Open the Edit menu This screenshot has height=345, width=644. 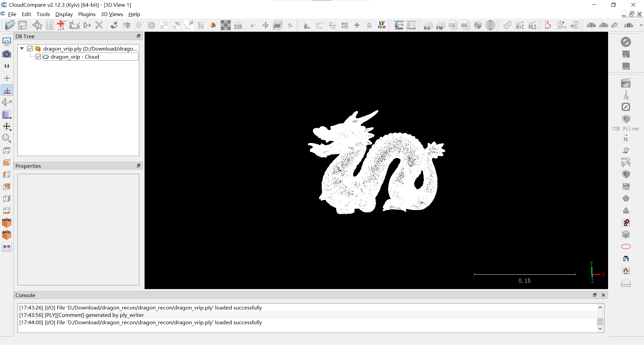click(x=26, y=14)
